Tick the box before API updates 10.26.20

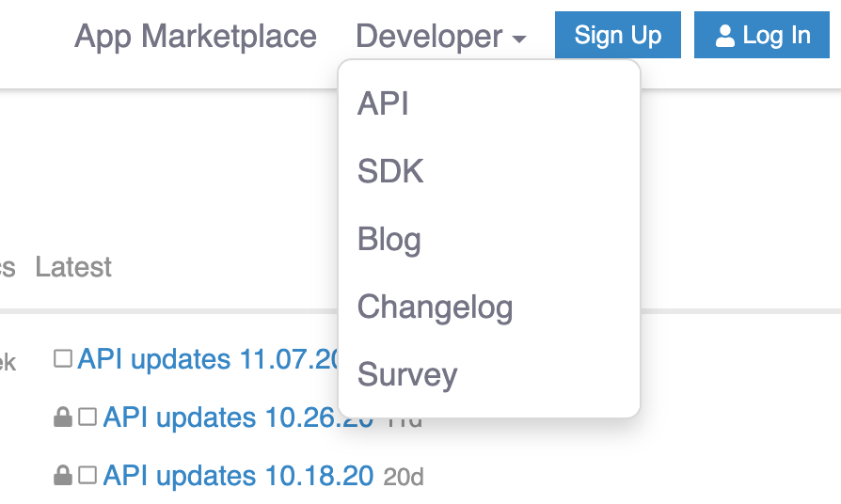pyautogui.click(x=87, y=417)
